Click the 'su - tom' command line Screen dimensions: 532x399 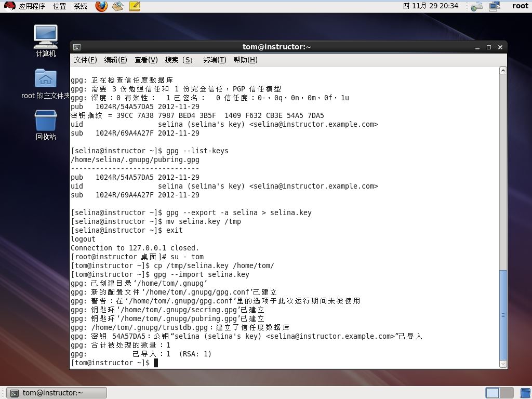coord(137,257)
